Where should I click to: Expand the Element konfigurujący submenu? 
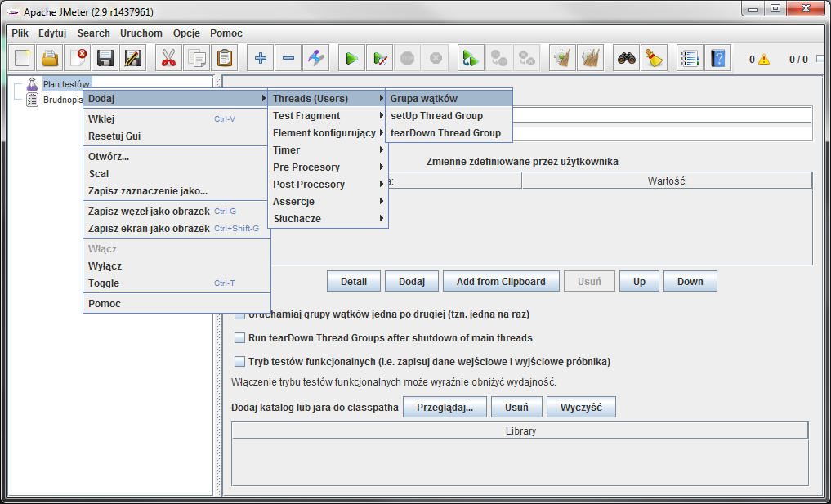click(328, 133)
